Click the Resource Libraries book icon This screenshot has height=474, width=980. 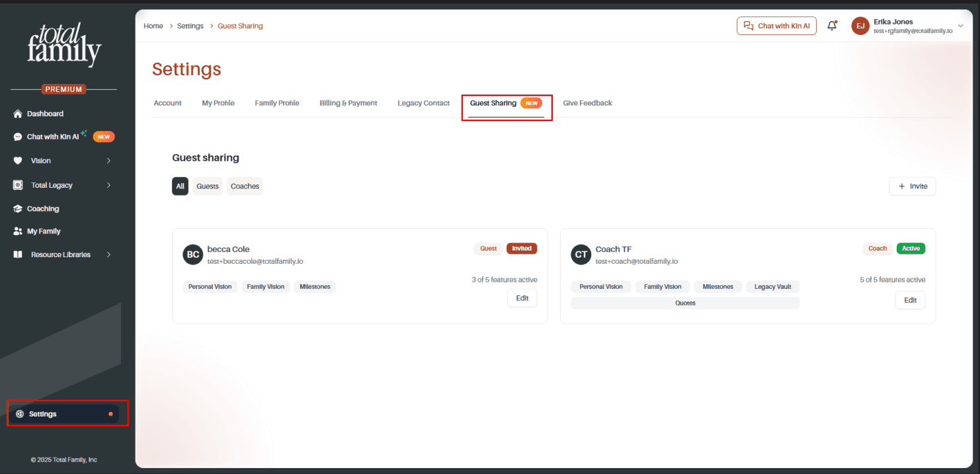[x=18, y=255]
